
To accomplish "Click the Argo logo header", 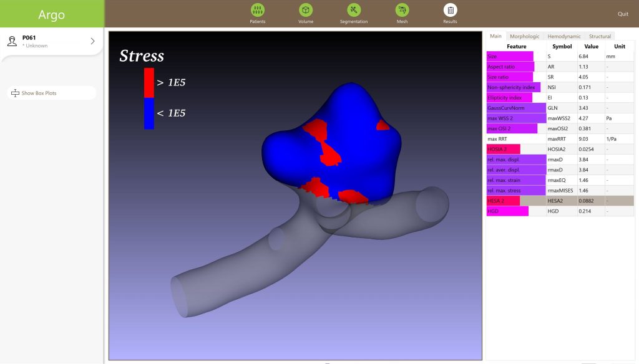I will click(51, 14).
